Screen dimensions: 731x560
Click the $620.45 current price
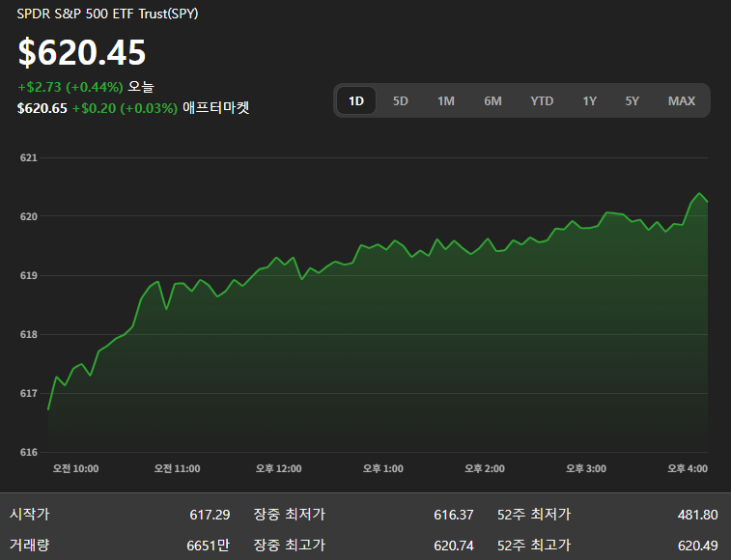[82, 52]
